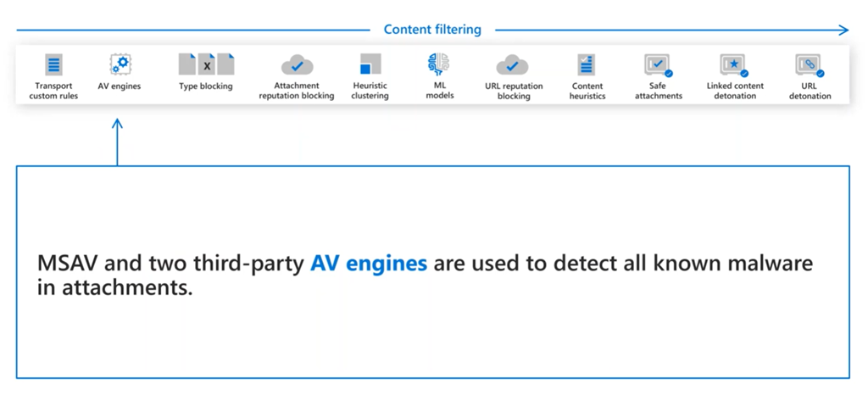Click the Transport custom rules label
868x406 pixels.
pos(53,91)
